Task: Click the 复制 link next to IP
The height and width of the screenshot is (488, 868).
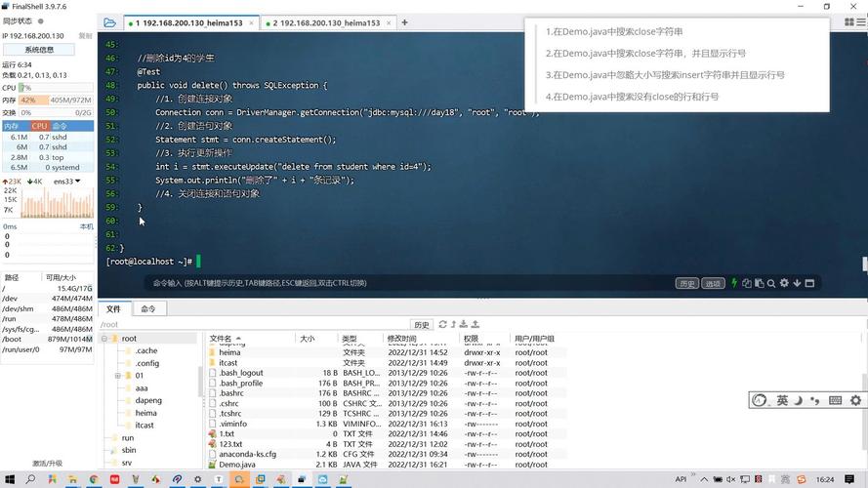Action: tap(85, 36)
